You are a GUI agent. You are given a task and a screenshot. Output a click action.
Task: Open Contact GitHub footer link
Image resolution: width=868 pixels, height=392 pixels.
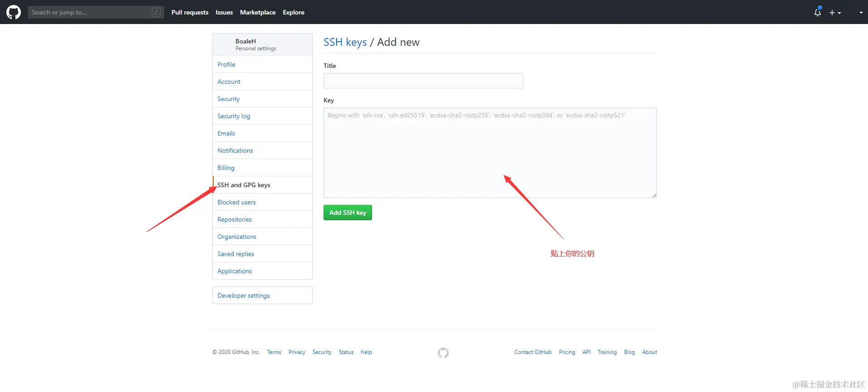click(x=533, y=352)
